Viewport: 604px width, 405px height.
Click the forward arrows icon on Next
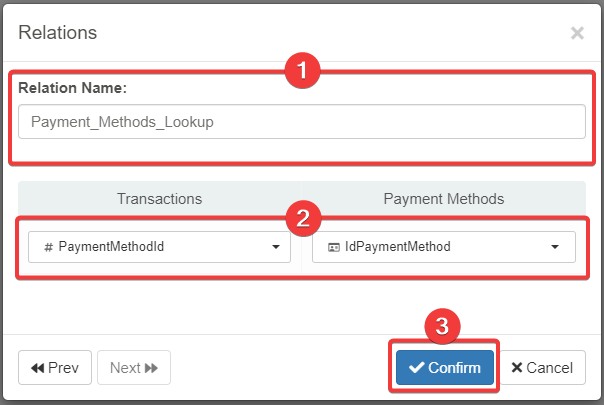pos(152,368)
